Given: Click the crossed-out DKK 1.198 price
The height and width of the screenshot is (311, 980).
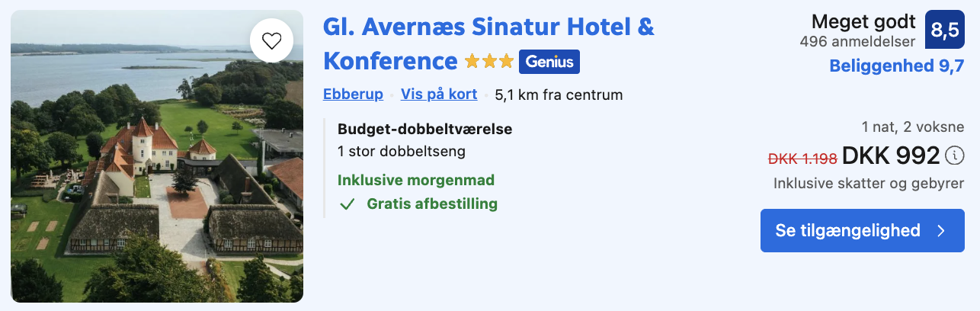Looking at the screenshot, I should click(x=802, y=159).
